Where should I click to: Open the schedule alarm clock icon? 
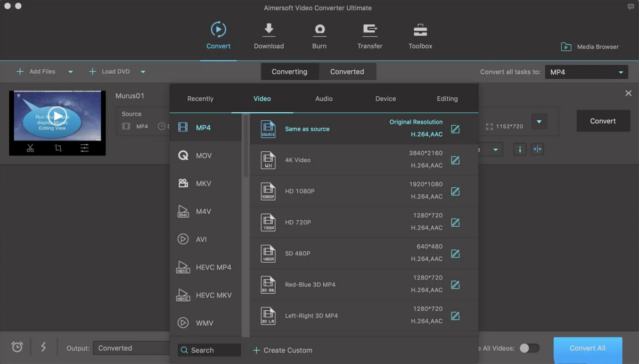click(x=17, y=347)
